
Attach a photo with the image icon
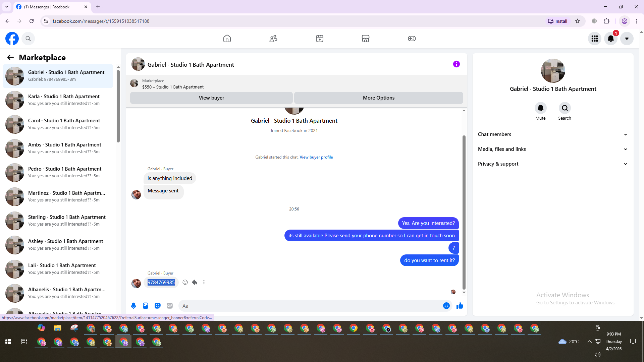(x=146, y=306)
